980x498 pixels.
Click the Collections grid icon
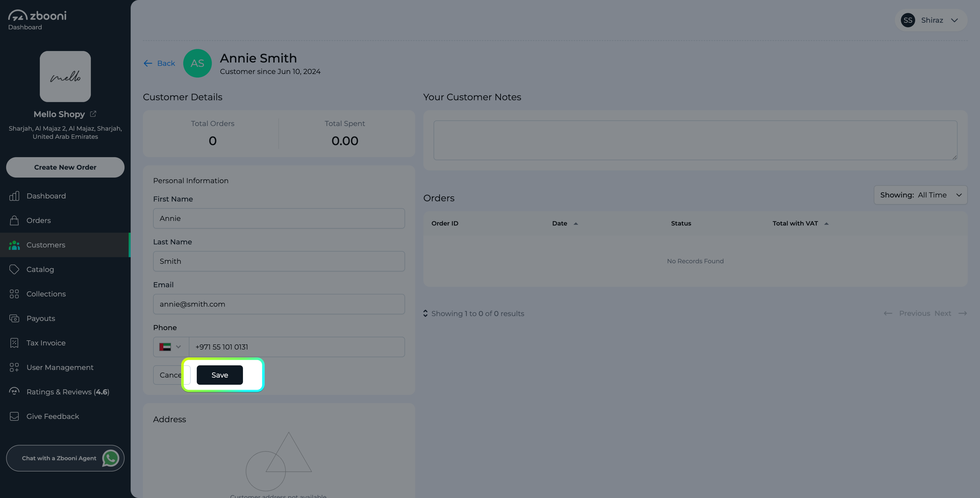[x=14, y=294]
